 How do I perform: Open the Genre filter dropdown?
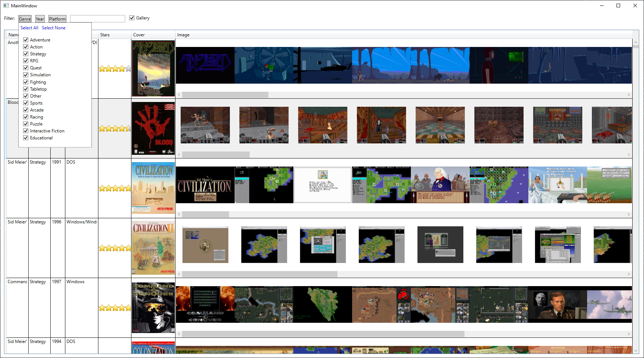pos(25,19)
